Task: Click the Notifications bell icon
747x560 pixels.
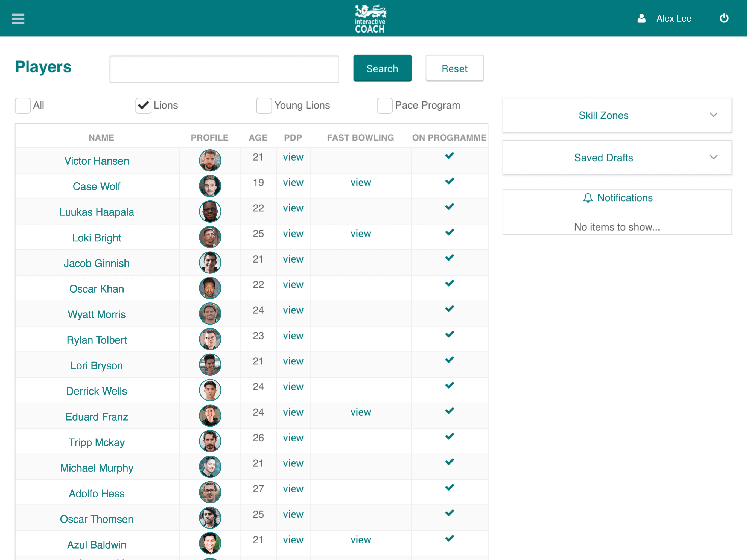Action: (588, 198)
